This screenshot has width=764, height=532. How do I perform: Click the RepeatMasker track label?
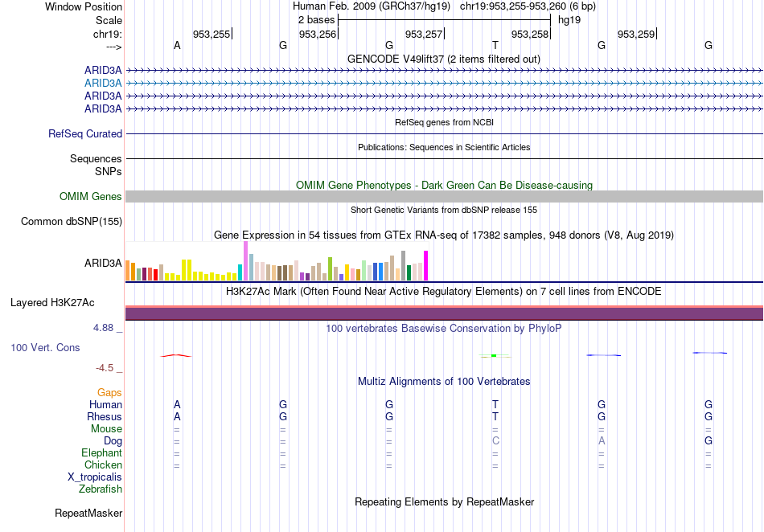coord(88,513)
